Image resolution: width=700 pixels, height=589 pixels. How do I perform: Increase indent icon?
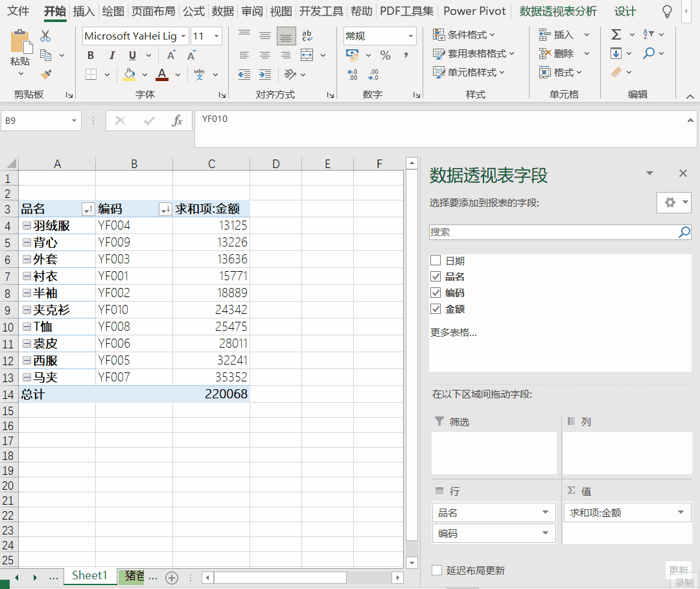tap(265, 74)
